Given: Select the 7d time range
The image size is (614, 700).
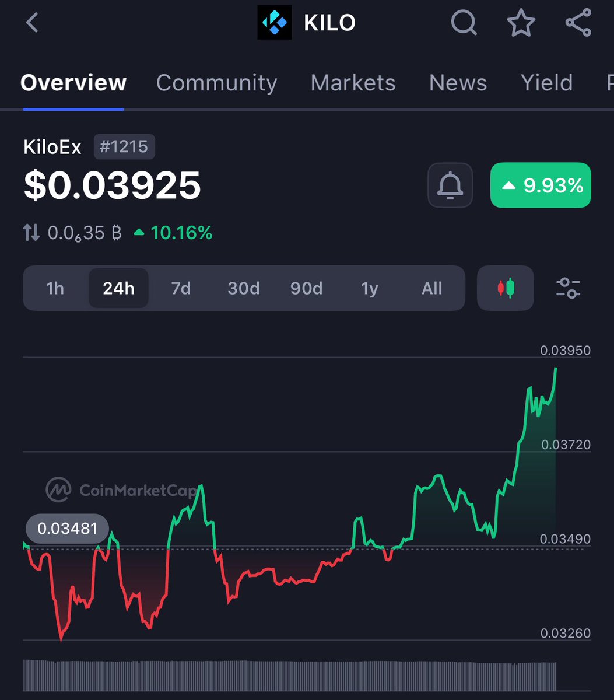Looking at the screenshot, I should click(181, 288).
